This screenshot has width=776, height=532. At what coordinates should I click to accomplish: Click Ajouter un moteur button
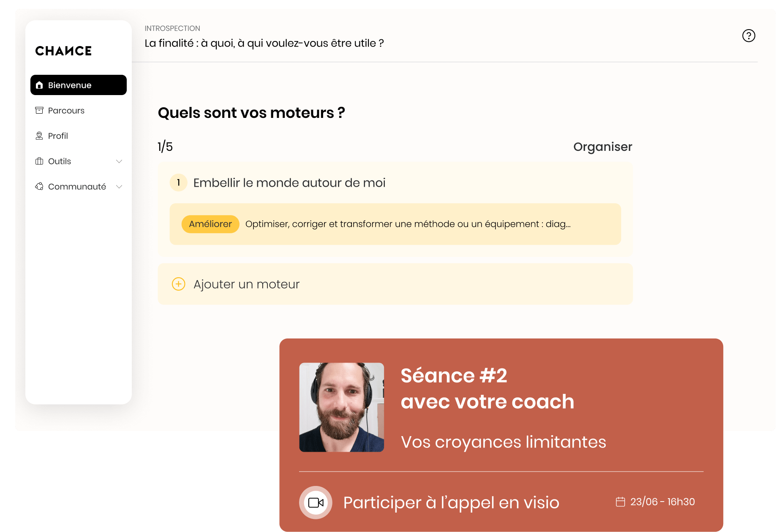click(x=246, y=284)
